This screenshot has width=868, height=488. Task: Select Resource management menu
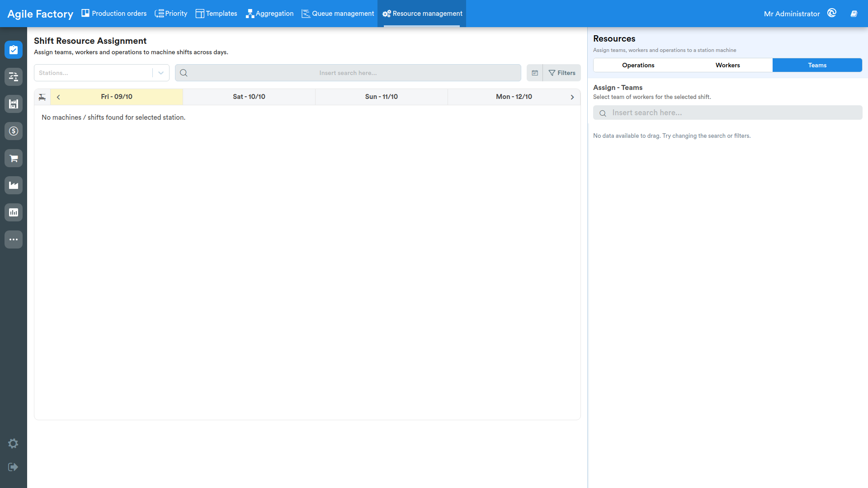click(x=422, y=14)
